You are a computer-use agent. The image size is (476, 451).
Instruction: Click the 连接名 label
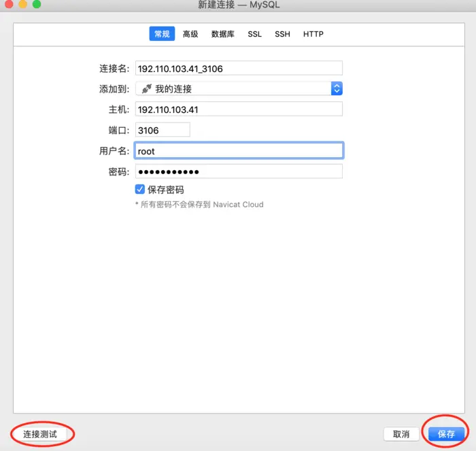(114, 69)
